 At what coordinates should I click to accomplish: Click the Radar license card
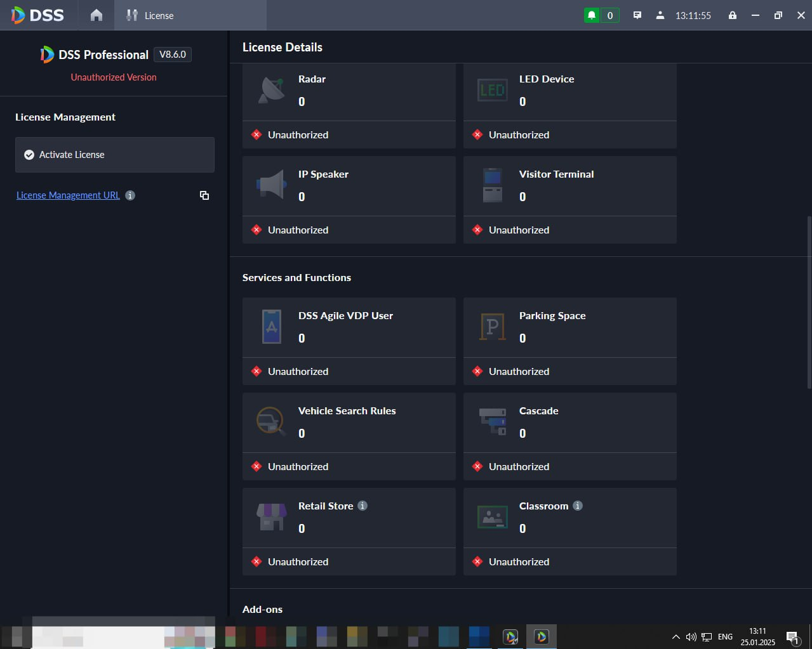[x=349, y=106]
